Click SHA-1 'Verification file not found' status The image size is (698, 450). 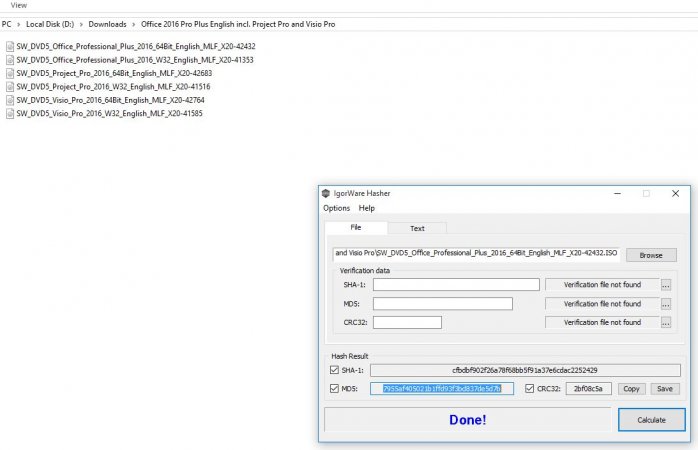[602, 285]
